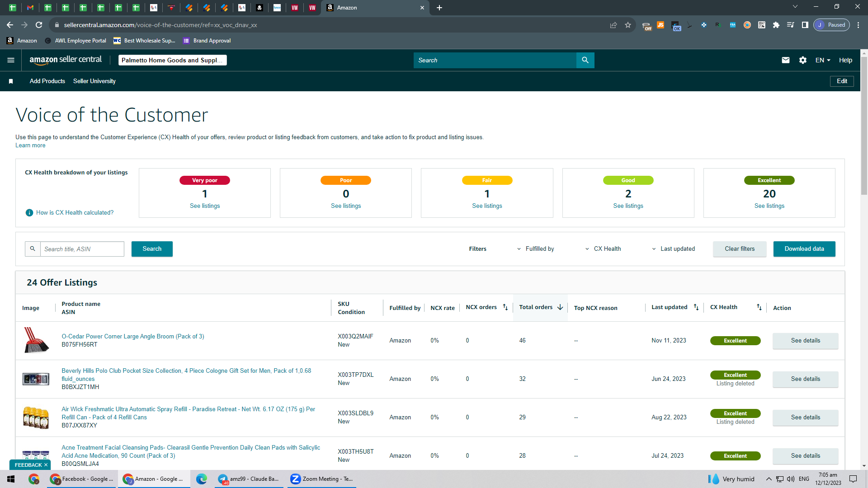This screenshot has width=868, height=488.
Task: Open Zoom Meeting from the taskbar
Action: coord(321,479)
